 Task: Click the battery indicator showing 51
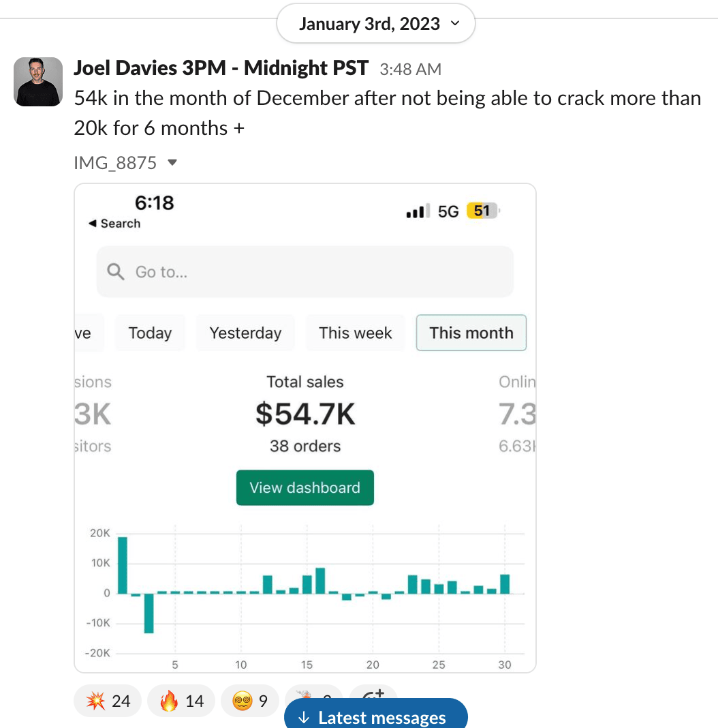click(x=483, y=211)
